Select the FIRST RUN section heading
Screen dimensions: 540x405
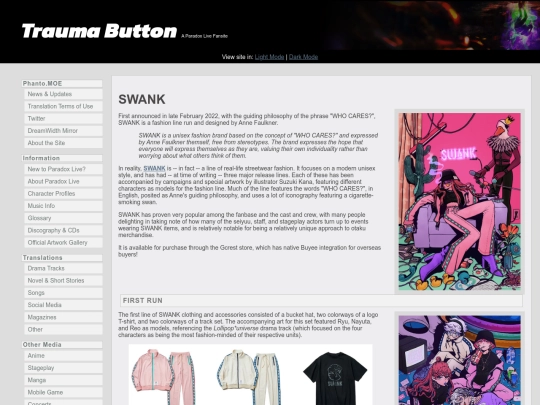tap(321, 301)
